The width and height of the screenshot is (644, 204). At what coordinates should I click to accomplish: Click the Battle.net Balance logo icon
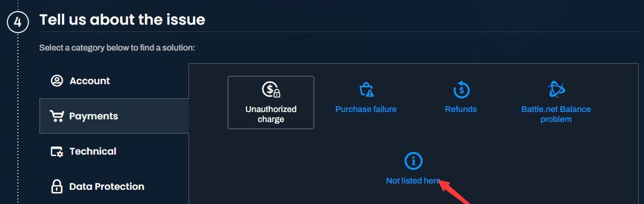click(x=556, y=89)
